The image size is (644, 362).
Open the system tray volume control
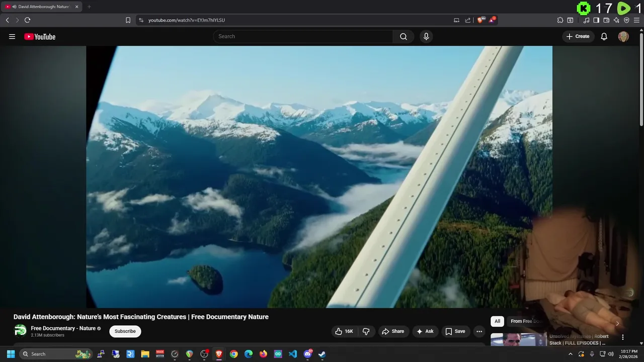[x=611, y=354]
